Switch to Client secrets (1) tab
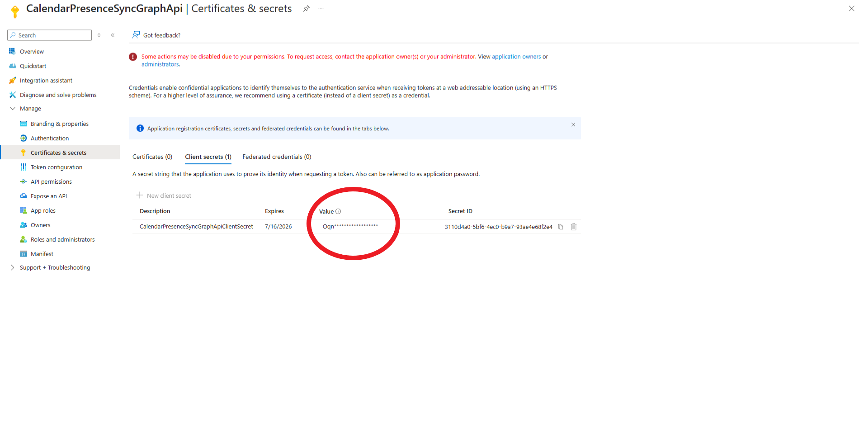868x448 pixels. (208, 157)
